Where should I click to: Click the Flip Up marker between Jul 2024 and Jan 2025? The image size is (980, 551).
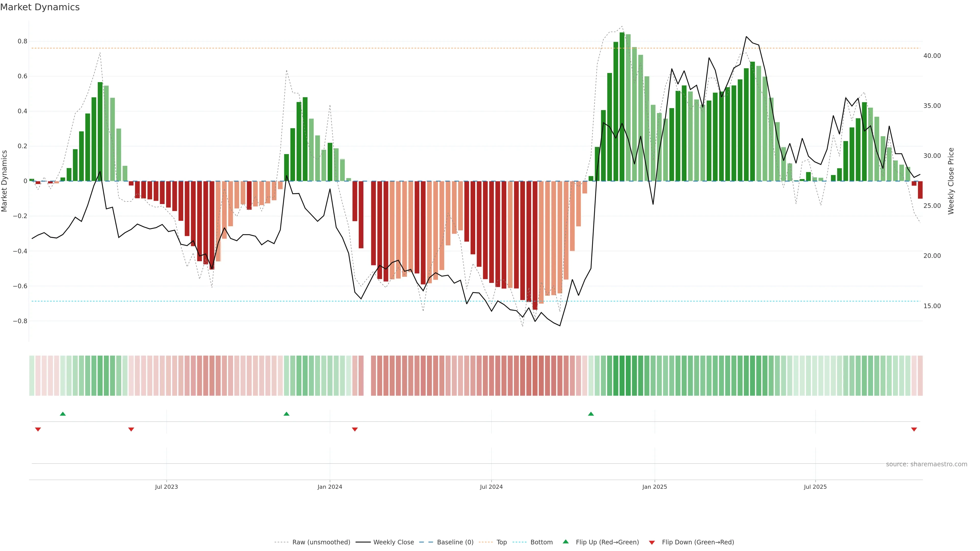pyautogui.click(x=591, y=414)
